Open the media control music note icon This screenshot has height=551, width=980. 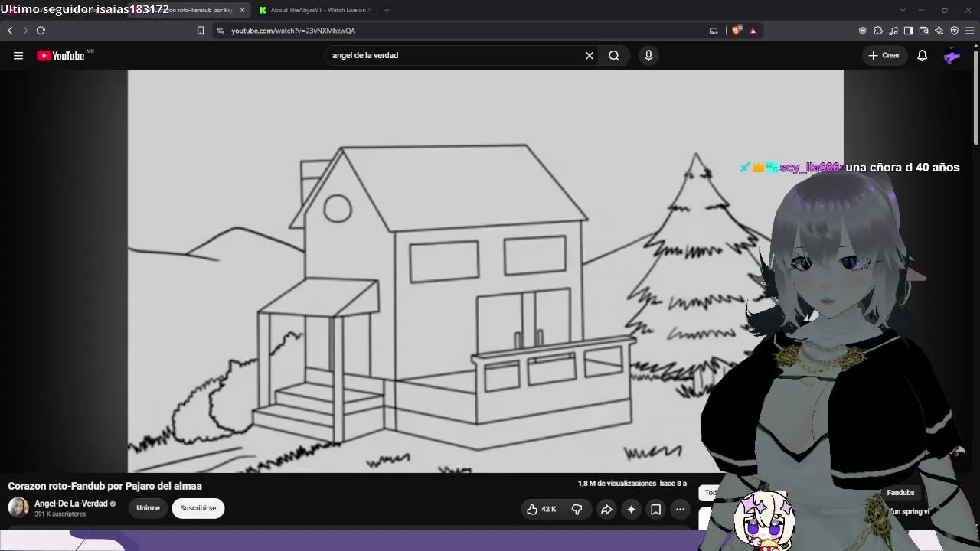893,31
